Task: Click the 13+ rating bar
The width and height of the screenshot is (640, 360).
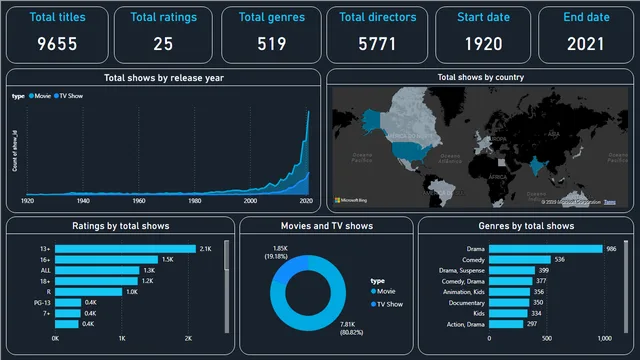Action: (x=125, y=249)
